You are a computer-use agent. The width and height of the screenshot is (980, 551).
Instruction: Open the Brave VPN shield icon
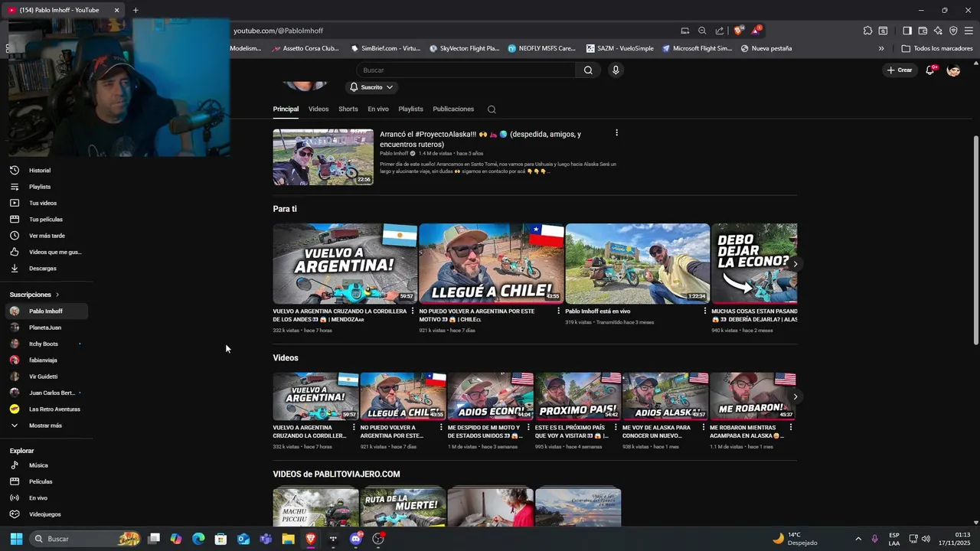click(x=953, y=31)
